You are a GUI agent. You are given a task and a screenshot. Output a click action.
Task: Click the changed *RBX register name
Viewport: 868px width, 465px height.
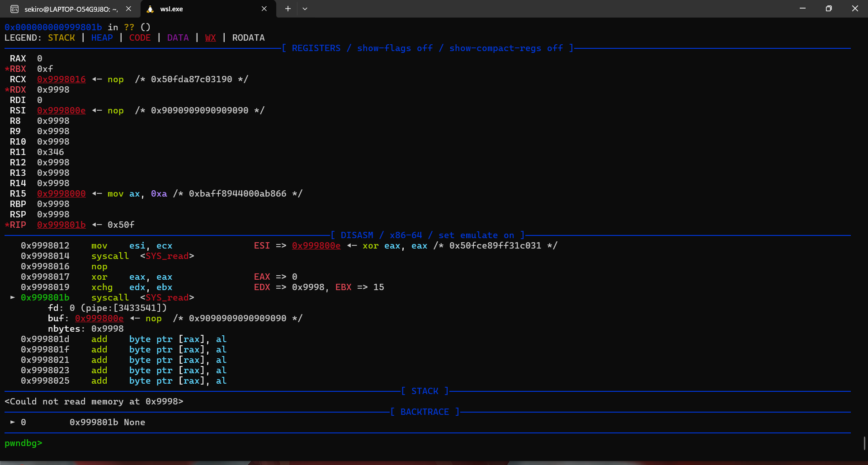click(x=15, y=69)
